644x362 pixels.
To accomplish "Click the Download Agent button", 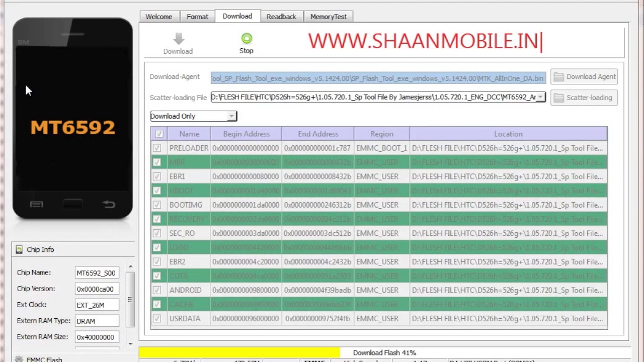I will tap(584, 77).
